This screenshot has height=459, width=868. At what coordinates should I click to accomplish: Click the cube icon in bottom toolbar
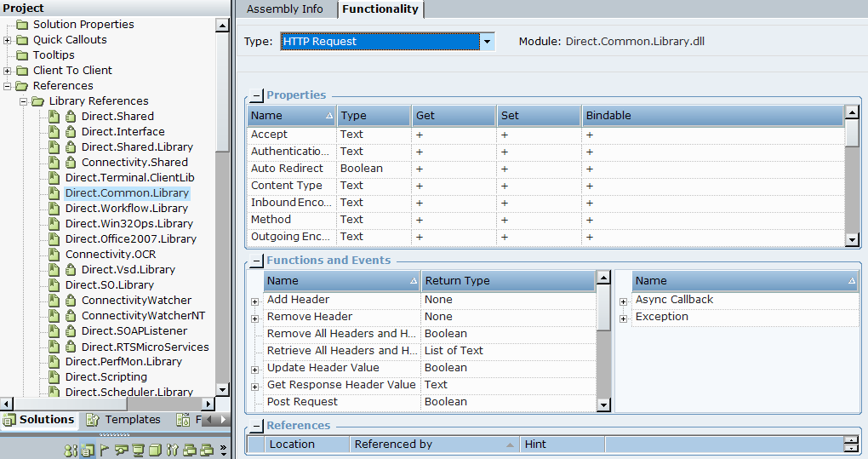tap(155, 450)
